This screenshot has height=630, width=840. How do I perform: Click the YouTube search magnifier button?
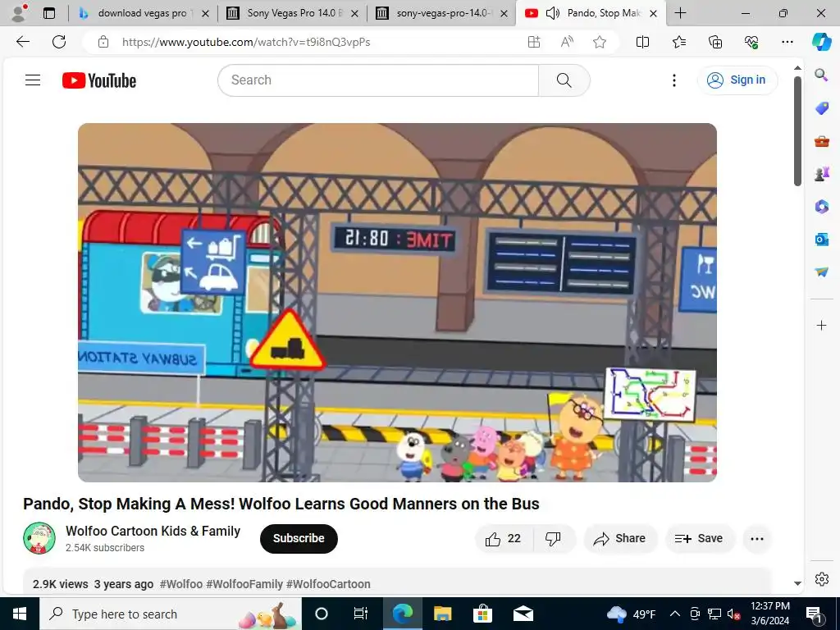564,80
